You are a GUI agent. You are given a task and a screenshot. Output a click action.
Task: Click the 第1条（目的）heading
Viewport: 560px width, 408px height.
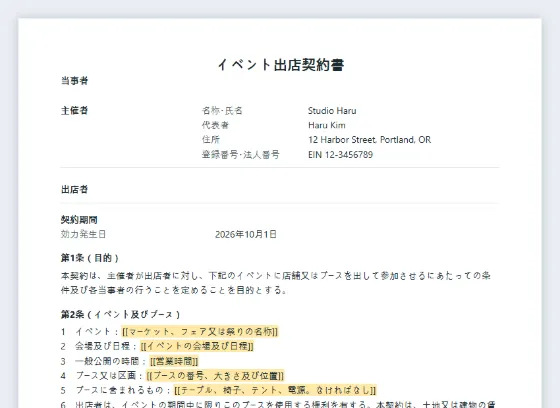90,258
